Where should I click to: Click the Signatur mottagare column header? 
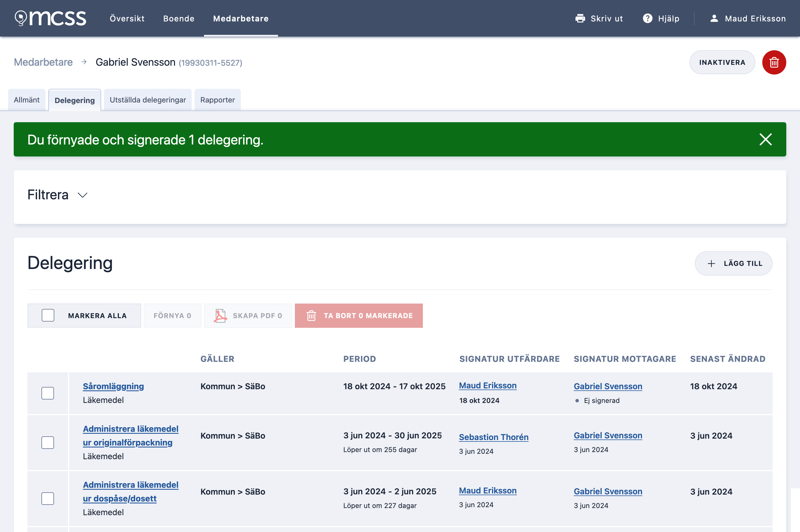pos(625,359)
